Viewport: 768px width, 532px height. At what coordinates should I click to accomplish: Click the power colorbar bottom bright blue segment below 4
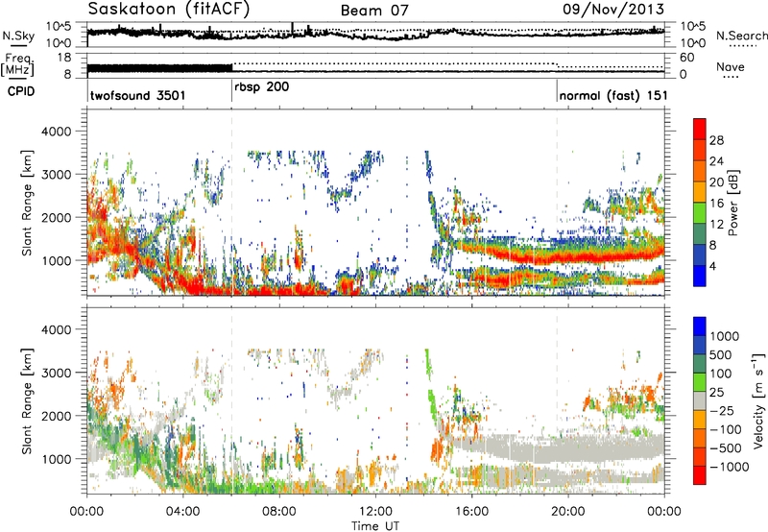coord(700,276)
